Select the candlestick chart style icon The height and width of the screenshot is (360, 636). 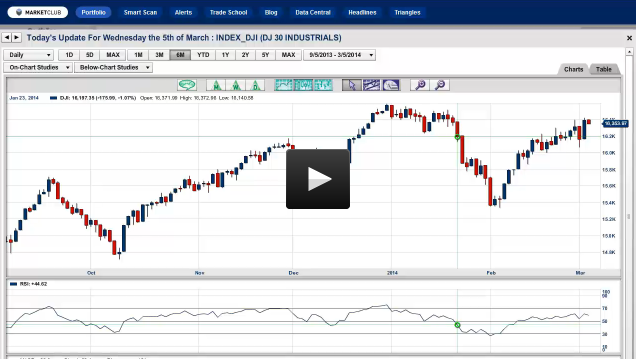click(x=303, y=85)
